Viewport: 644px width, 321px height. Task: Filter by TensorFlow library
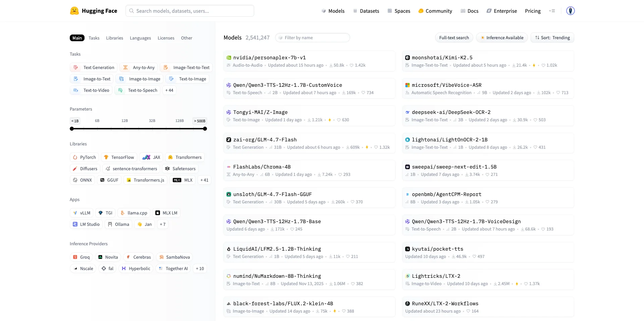point(119,157)
